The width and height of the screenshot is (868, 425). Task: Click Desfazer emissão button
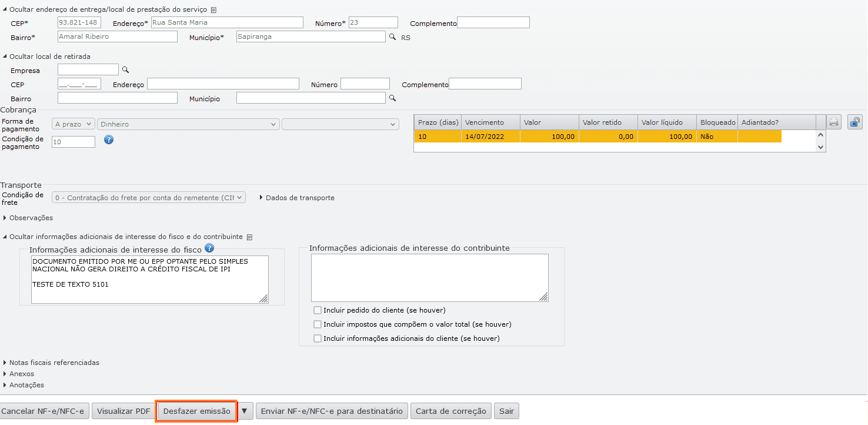pos(197,411)
